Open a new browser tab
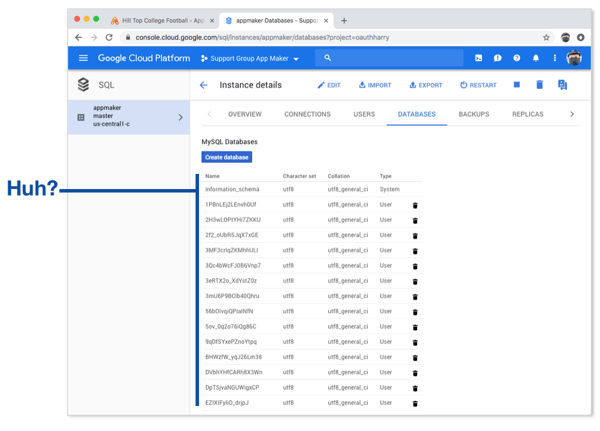The width and height of the screenshot is (600, 431). 344,21
